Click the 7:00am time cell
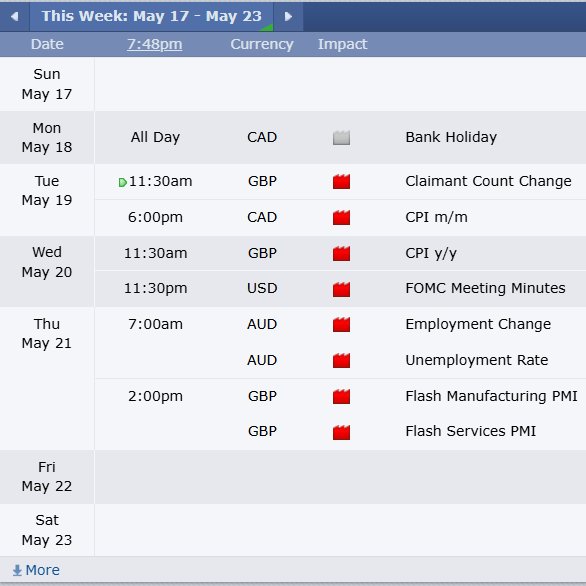This screenshot has width=586, height=586. click(x=155, y=324)
